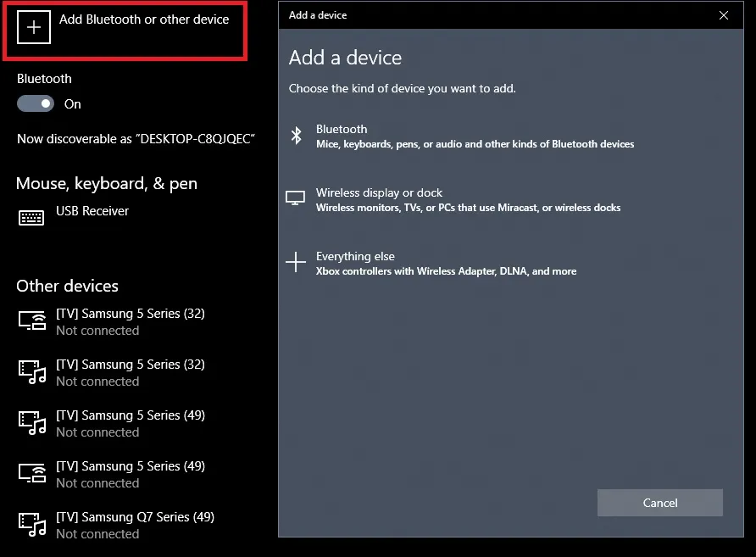This screenshot has height=557, width=756.
Task: Click the Bluetooth symbol icon in the dialog
Action: click(296, 136)
